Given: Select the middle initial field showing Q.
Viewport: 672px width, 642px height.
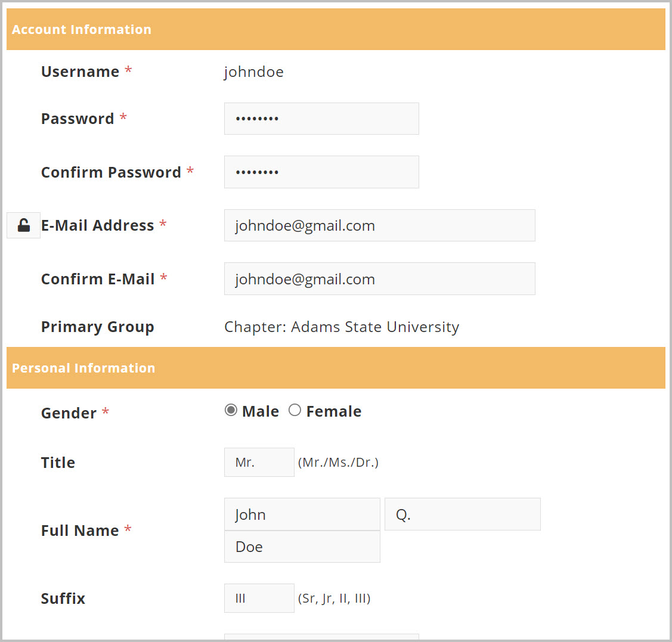Looking at the screenshot, I should [x=462, y=514].
